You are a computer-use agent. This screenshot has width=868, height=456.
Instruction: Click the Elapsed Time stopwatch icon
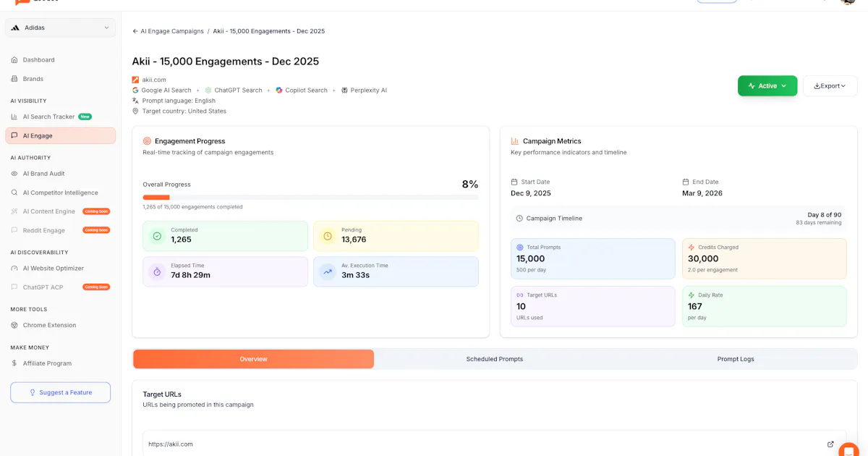click(x=157, y=271)
